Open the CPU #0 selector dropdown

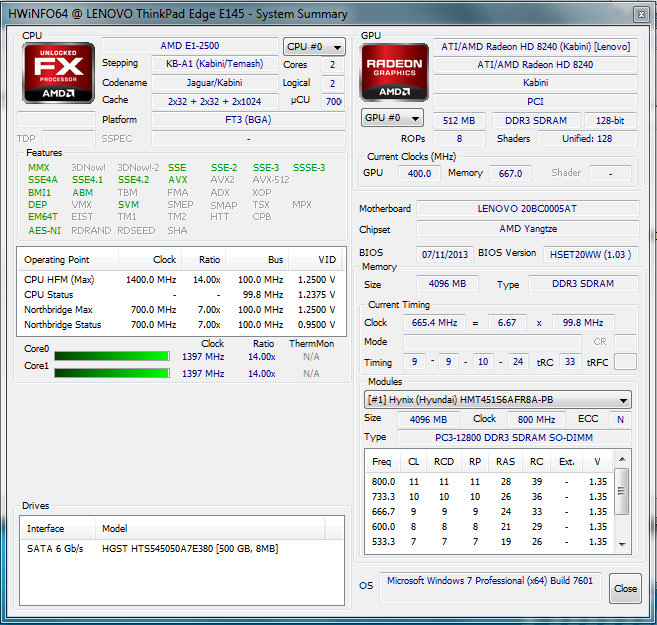click(x=314, y=47)
